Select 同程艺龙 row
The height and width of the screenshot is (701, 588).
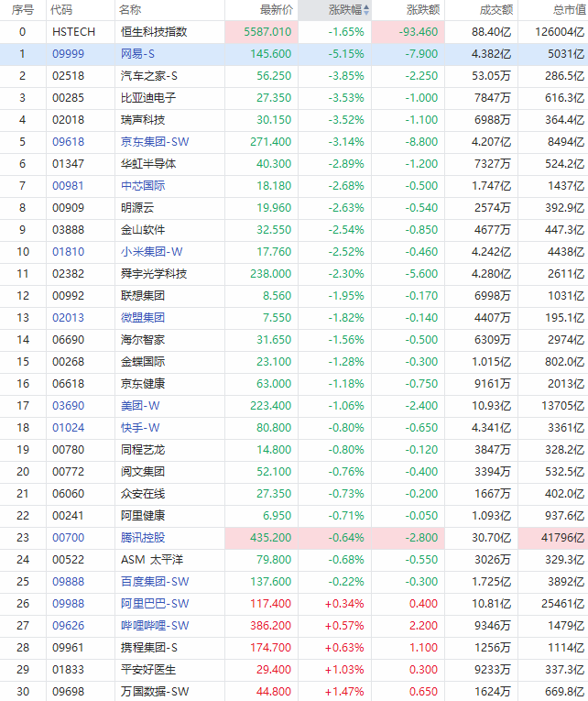[294, 450]
